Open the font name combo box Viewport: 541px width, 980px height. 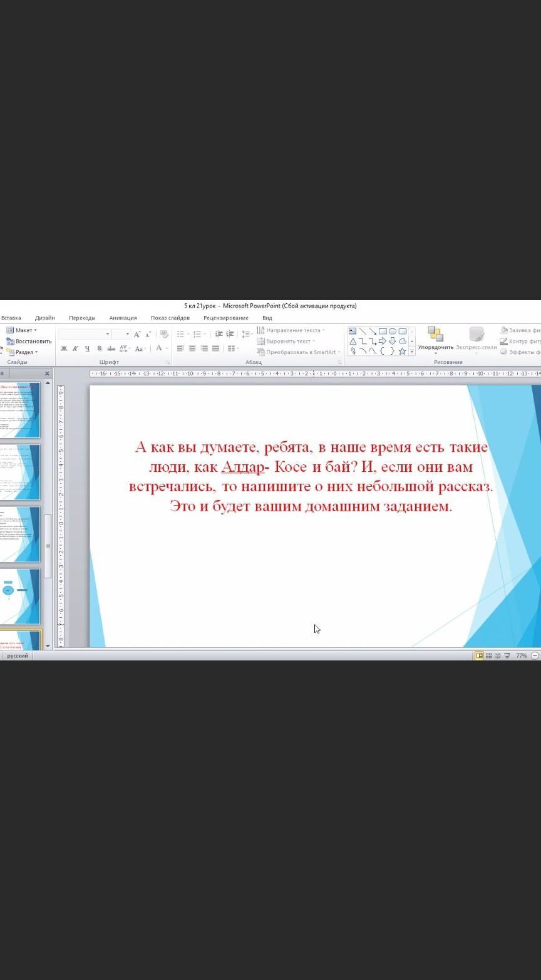click(84, 334)
